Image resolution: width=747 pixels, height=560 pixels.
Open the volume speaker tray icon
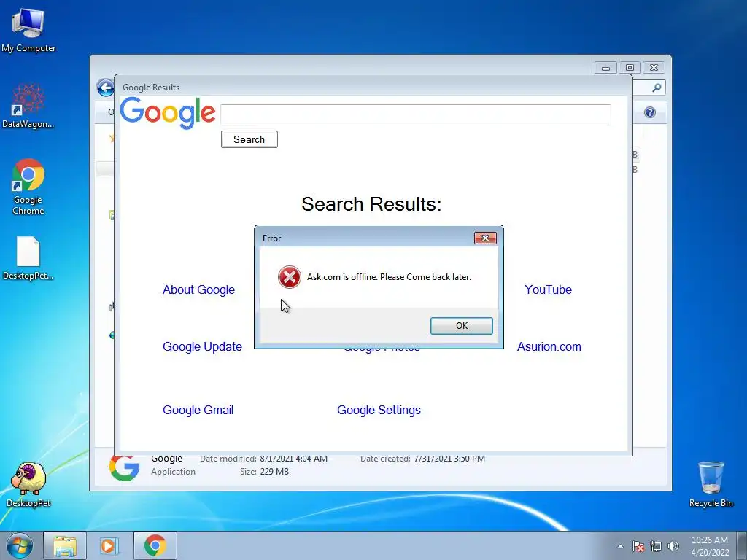673,546
